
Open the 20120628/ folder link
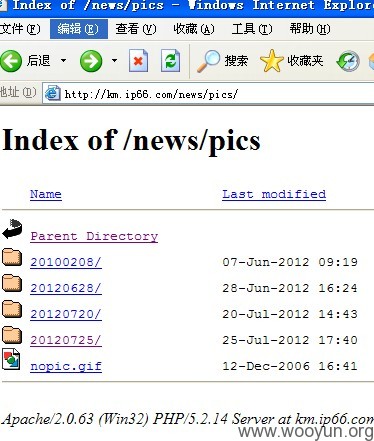[x=66, y=288]
